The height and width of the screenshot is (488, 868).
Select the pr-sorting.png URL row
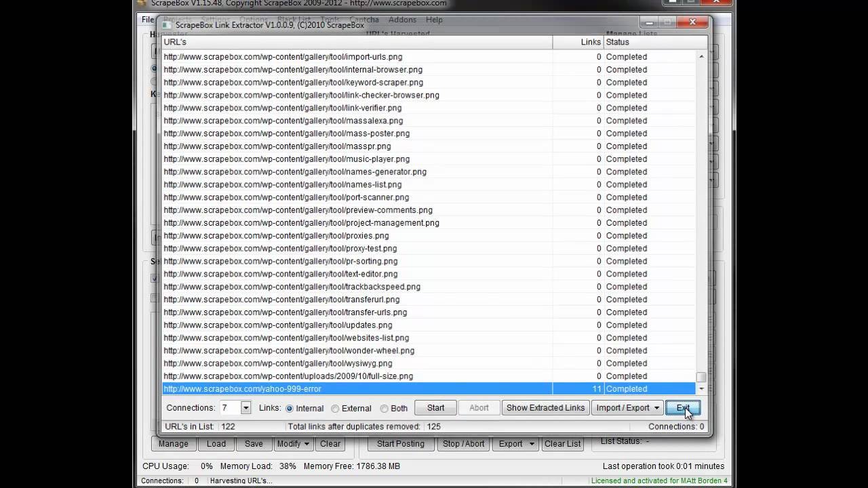pos(429,261)
